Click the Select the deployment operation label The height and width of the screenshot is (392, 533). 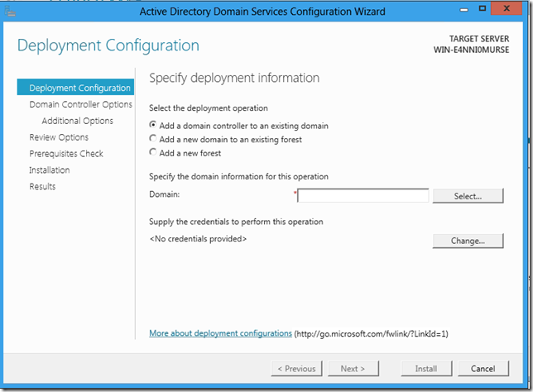coord(209,108)
